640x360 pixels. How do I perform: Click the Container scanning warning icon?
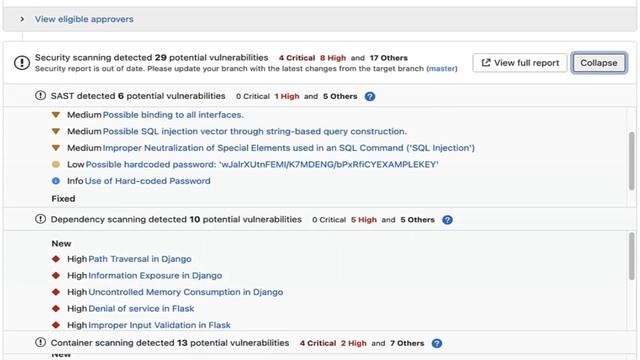pyautogui.click(x=40, y=342)
